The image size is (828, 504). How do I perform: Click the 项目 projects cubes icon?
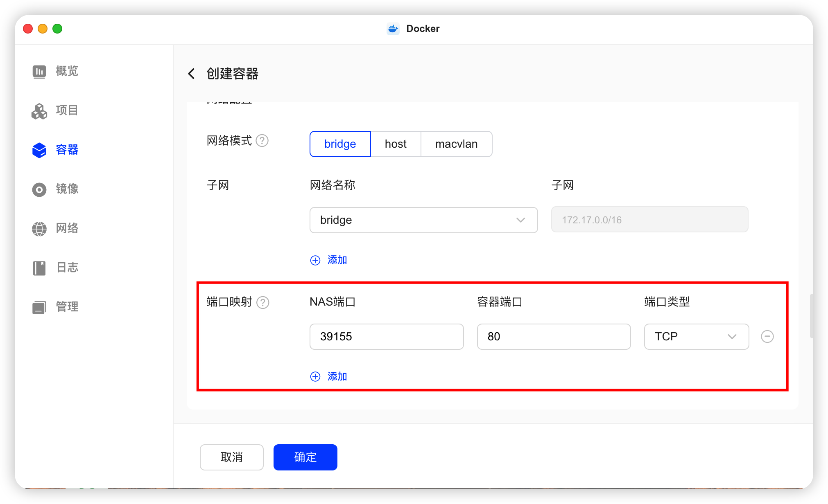pyautogui.click(x=39, y=111)
